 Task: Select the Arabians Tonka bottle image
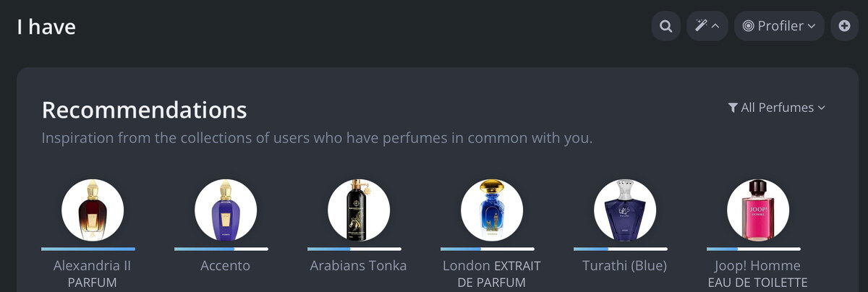pos(359,210)
